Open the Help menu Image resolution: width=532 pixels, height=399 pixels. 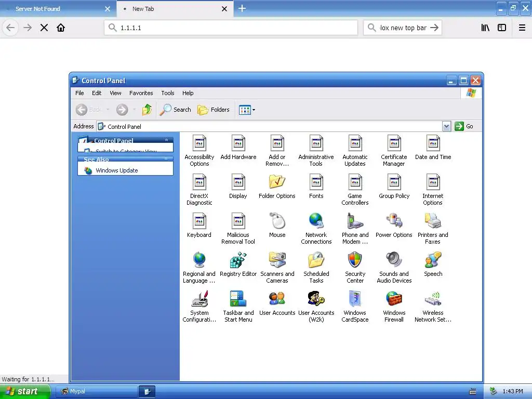pos(188,93)
